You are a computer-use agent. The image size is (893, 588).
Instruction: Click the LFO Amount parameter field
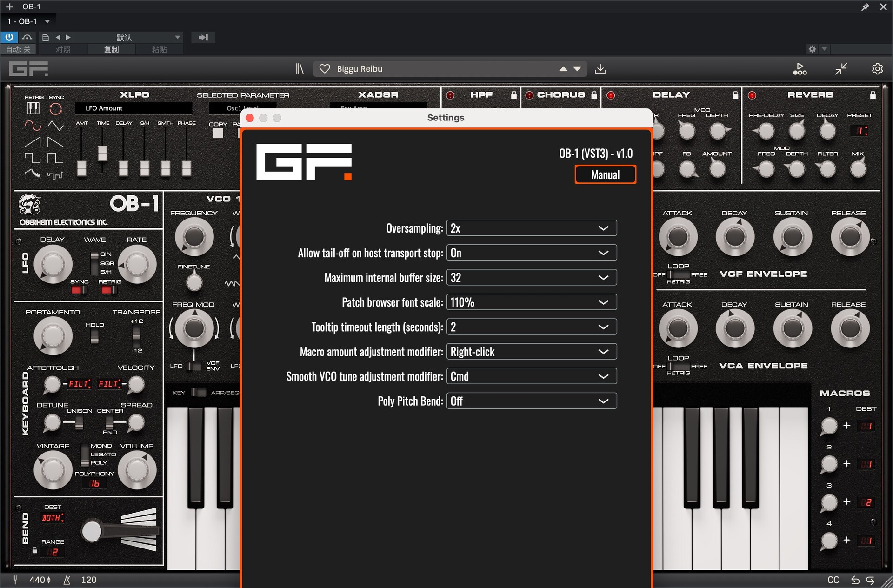(133, 108)
